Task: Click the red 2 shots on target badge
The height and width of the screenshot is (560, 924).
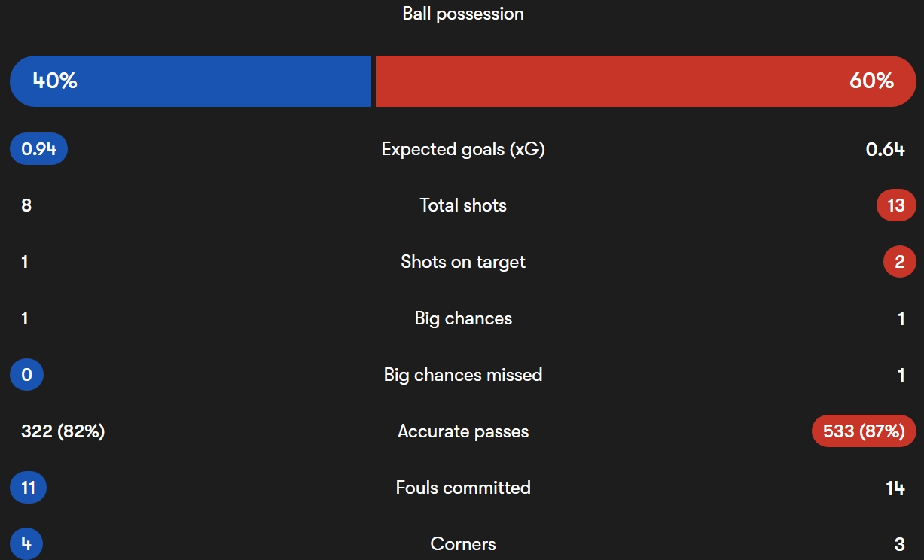Action: pos(900,262)
